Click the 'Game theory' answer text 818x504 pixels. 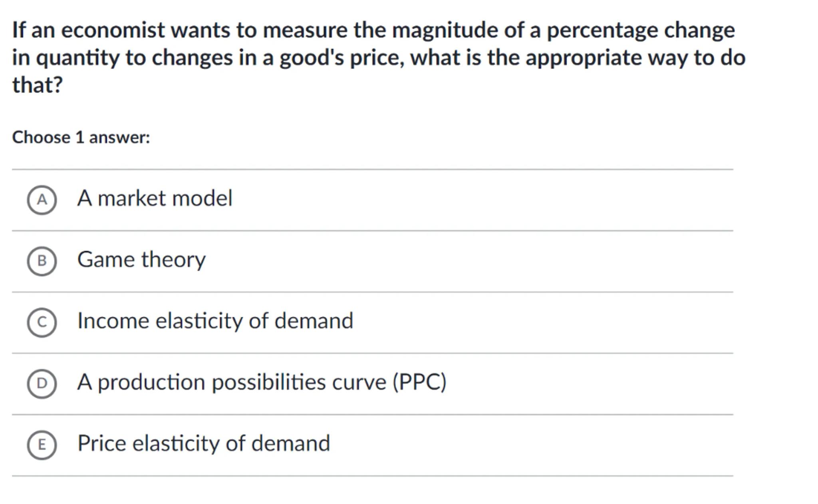(x=141, y=260)
